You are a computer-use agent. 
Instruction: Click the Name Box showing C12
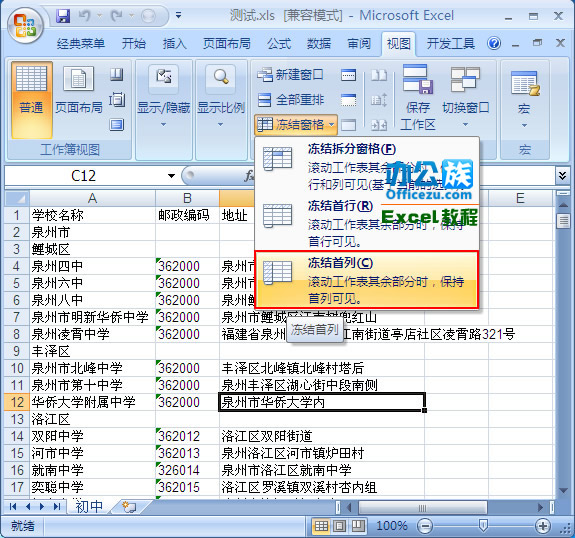84,176
